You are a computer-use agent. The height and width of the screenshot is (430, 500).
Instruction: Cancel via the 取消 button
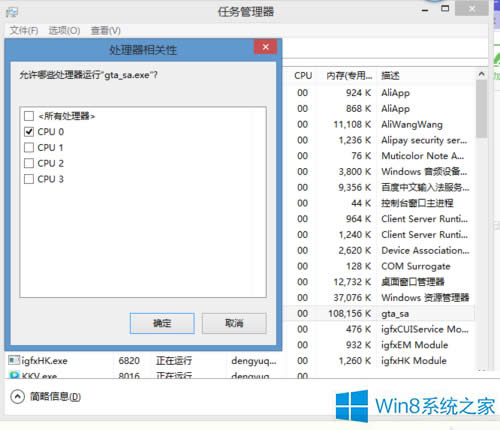point(234,323)
